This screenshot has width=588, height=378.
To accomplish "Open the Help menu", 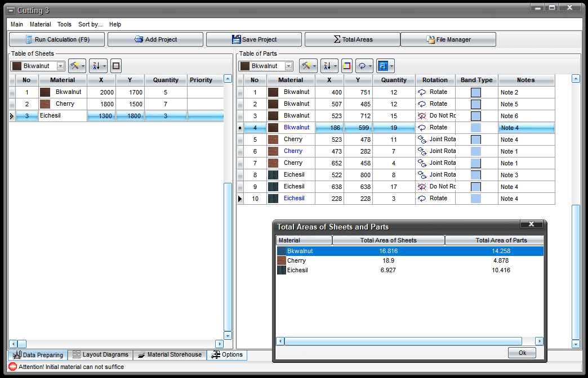I will coord(115,24).
